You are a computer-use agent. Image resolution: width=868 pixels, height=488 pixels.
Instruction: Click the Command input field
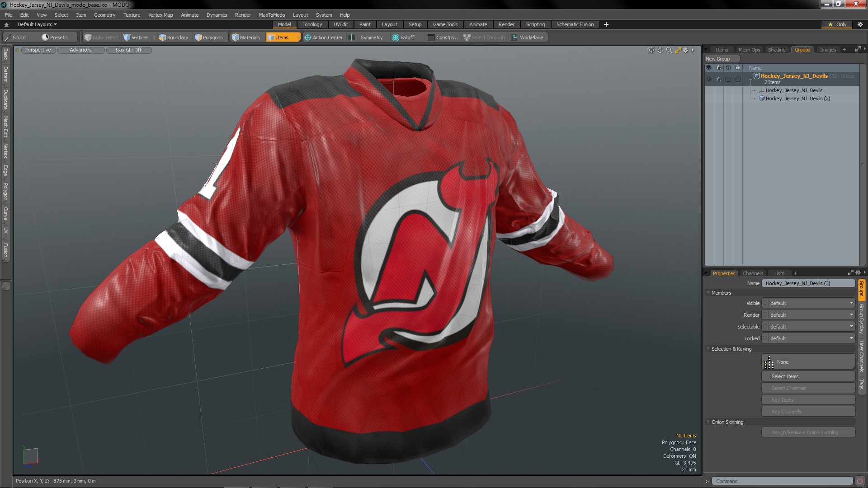[x=782, y=481]
